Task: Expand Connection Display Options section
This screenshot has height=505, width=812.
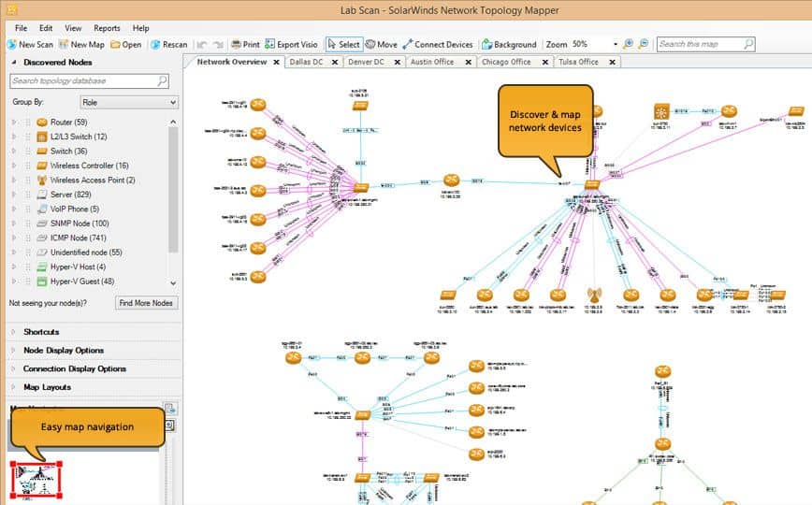Action: coord(13,368)
